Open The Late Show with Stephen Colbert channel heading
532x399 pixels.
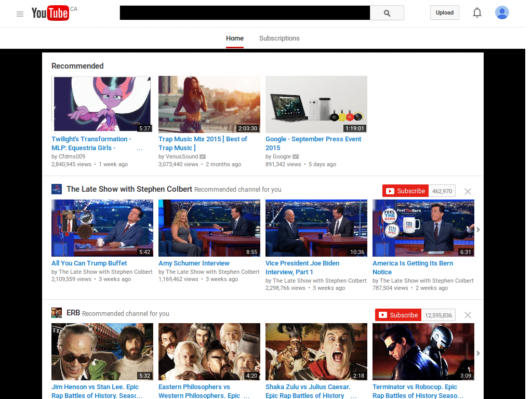point(129,189)
